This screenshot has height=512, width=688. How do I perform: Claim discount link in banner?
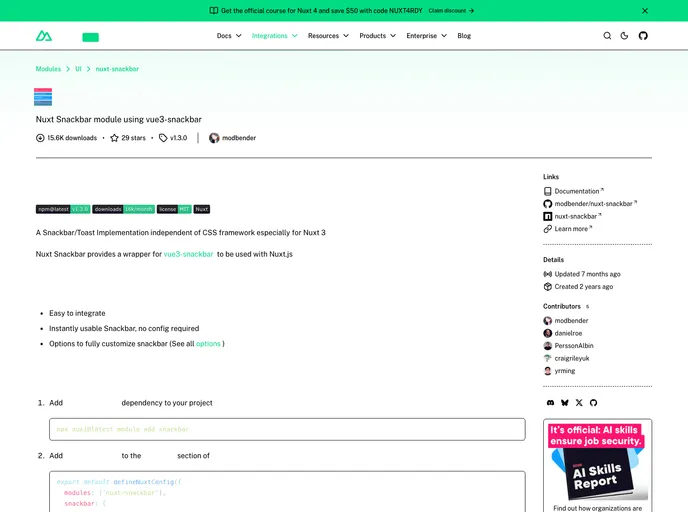click(x=452, y=11)
